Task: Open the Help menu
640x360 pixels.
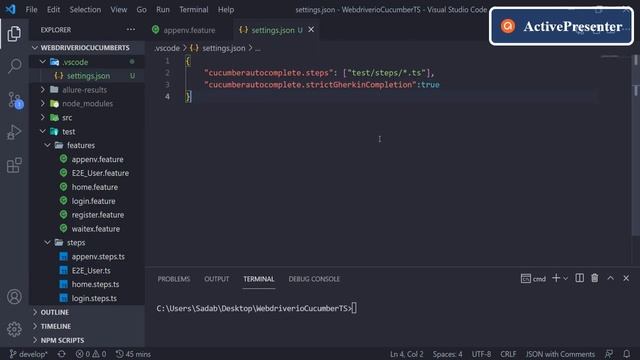Action: [x=226, y=9]
